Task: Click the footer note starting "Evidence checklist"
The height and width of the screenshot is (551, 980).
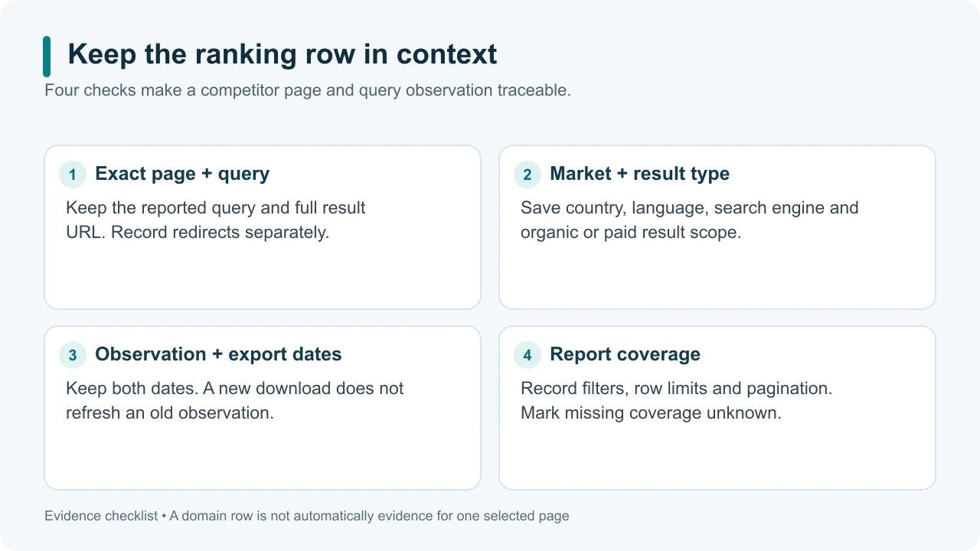Action: (x=307, y=516)
